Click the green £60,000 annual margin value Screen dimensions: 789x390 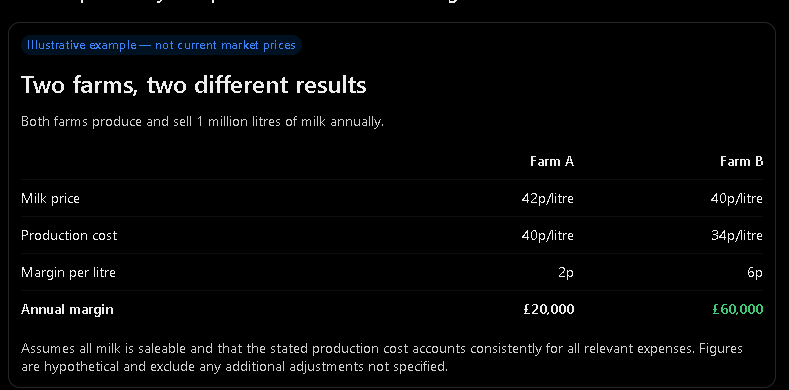[x=738, y=309]
